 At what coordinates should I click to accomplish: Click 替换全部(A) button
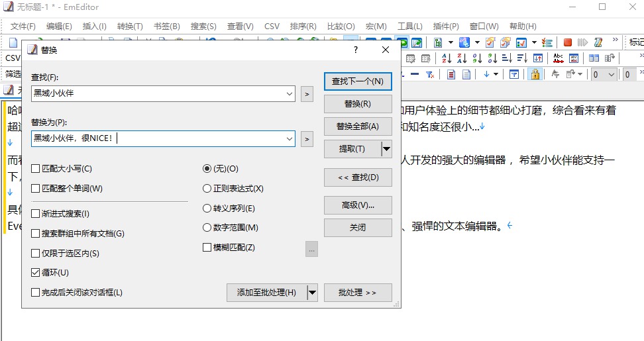click(x=358, y=126)
